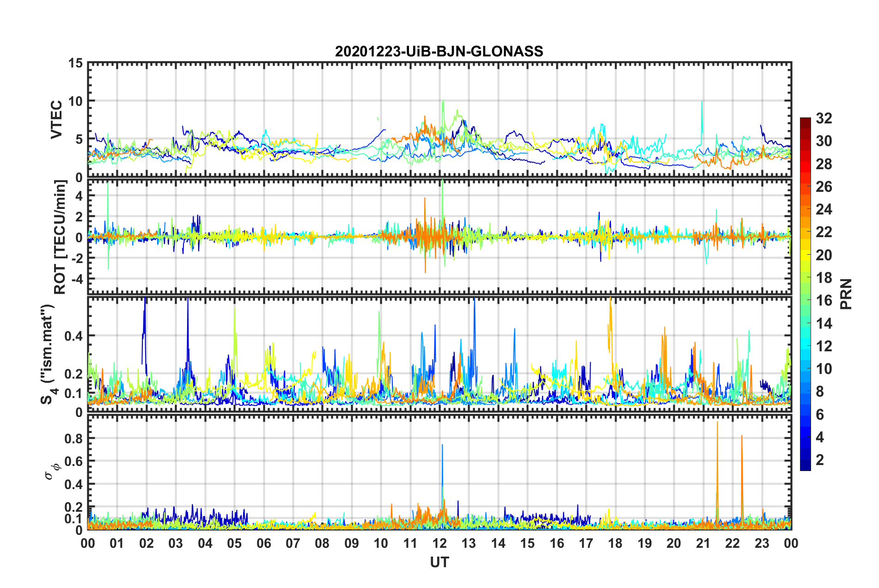Click the colorbar tick label "10"
This screenshot has height=588, width=879.
824,369
